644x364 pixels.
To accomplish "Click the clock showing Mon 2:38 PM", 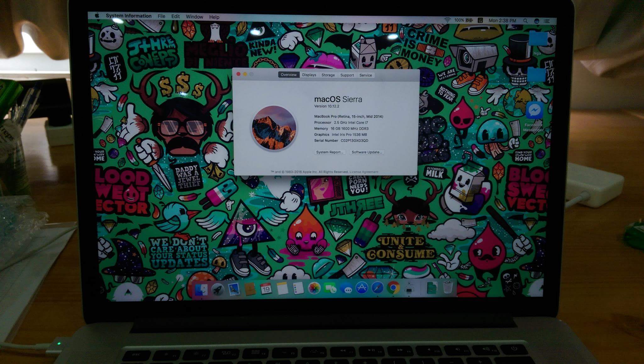I will [502, 20].
